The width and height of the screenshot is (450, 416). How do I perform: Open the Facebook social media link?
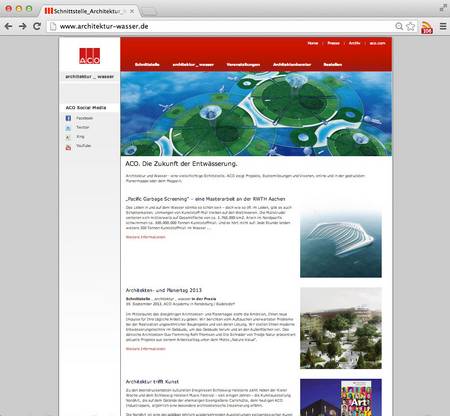tap(79, 118)
